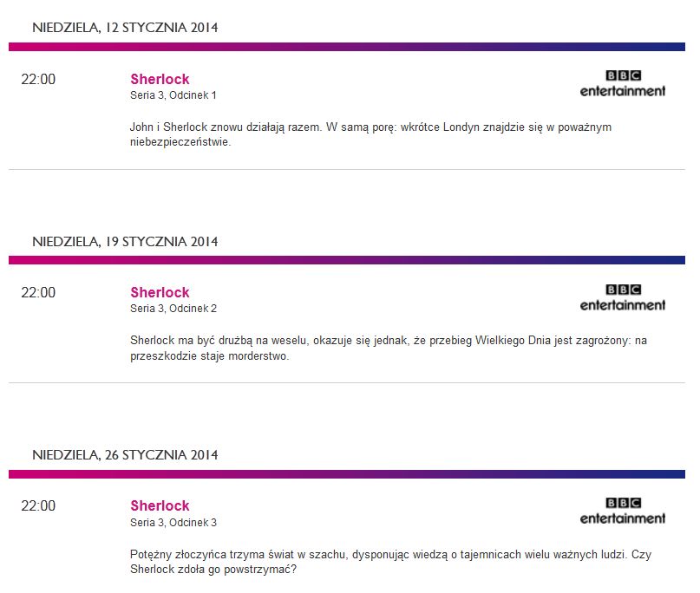The image size is (700, 593).
Task: Select the "Niedziela, 19 stycznia 2014" date header
Action: click(x=125, y=242)
